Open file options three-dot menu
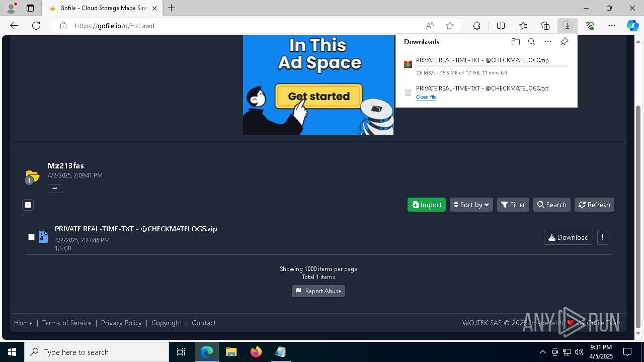 tap(602, 237)
